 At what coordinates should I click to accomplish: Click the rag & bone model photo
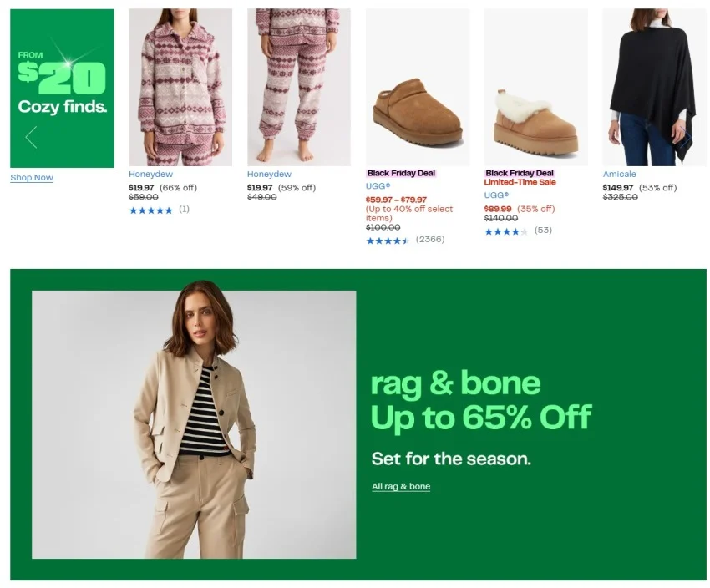[x=194, y=424]
